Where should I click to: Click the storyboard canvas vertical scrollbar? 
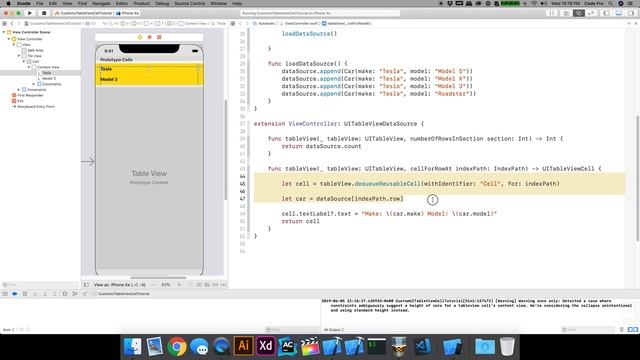click(225, 149)
